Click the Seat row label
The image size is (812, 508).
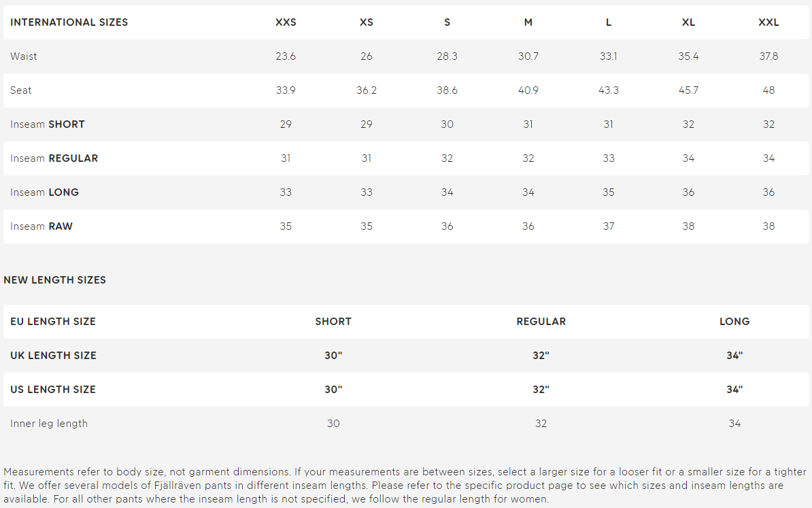pyautogui.click(x=20, y=90)
